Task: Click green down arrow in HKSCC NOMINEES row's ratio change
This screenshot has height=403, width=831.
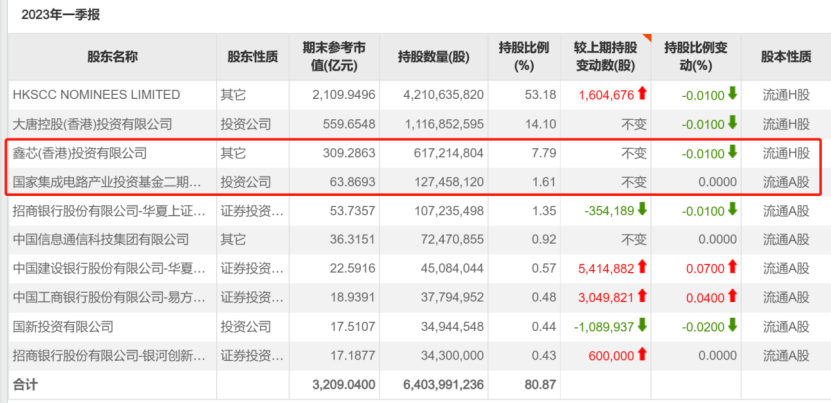Action: tap(732, 95)
